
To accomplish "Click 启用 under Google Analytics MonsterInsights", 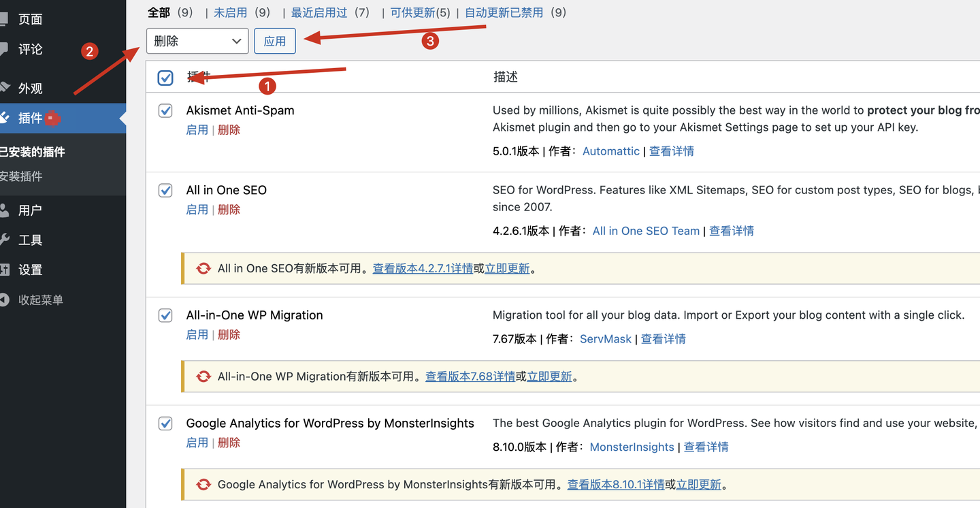I will (x=197, y=443).
